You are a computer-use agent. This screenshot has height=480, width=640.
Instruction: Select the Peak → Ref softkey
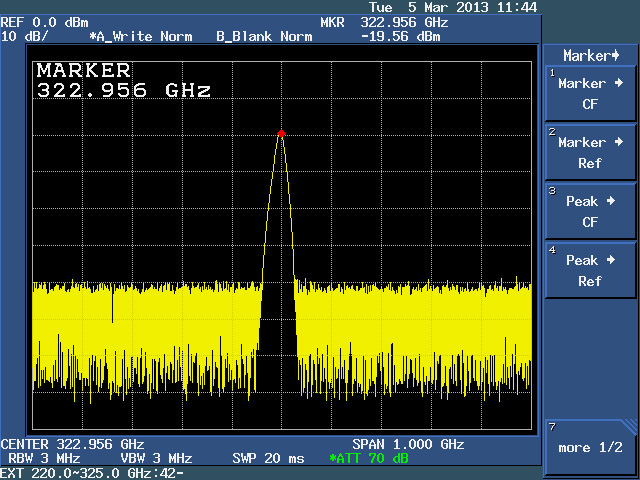pos(590,271)
